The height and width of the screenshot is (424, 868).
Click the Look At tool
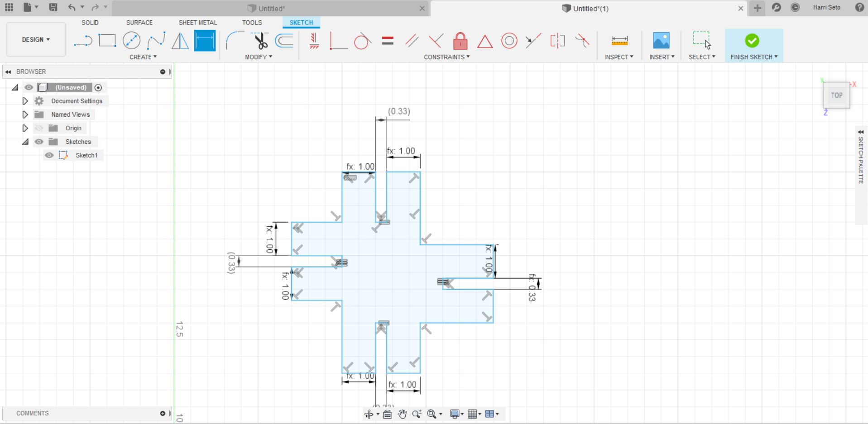tap(388, 414)
